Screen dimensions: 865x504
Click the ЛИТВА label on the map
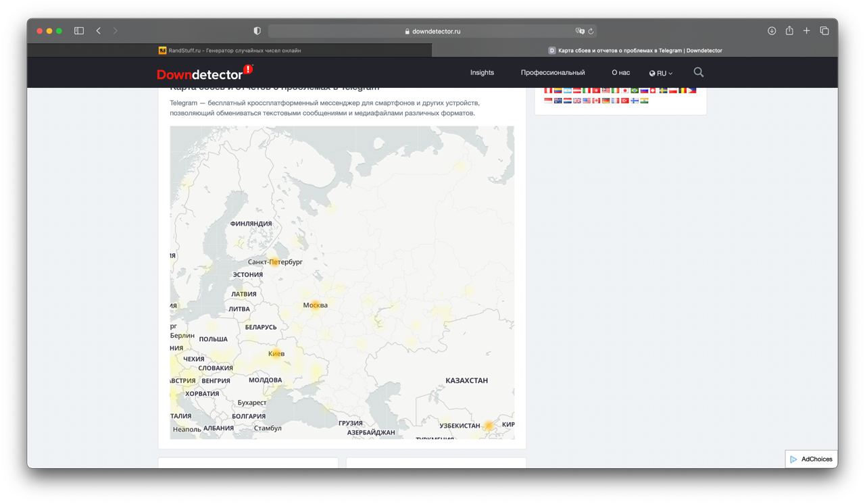coord(239,309)
